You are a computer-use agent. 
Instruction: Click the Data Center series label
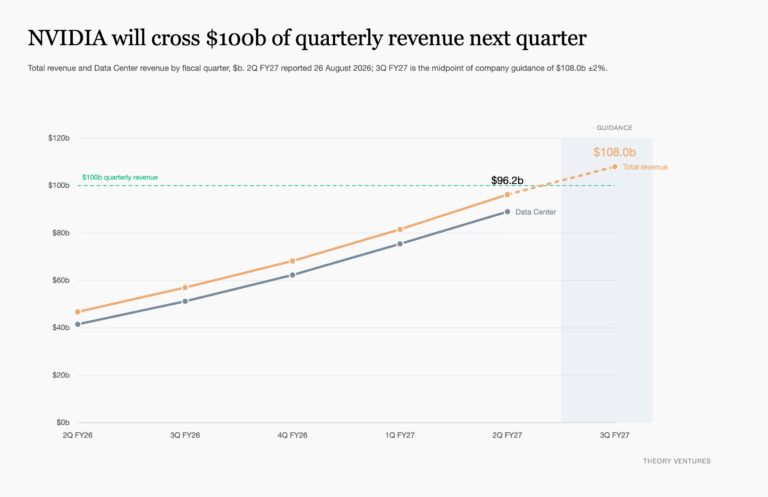click(x=535, y=212)
